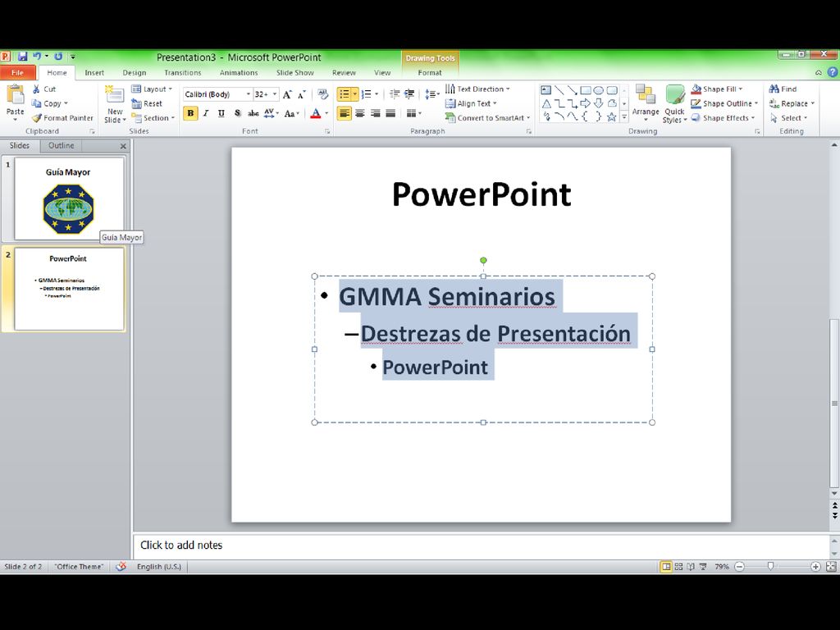Click the zoom slider handle
This screenshot has width=840, height=630.
[771, 566]
